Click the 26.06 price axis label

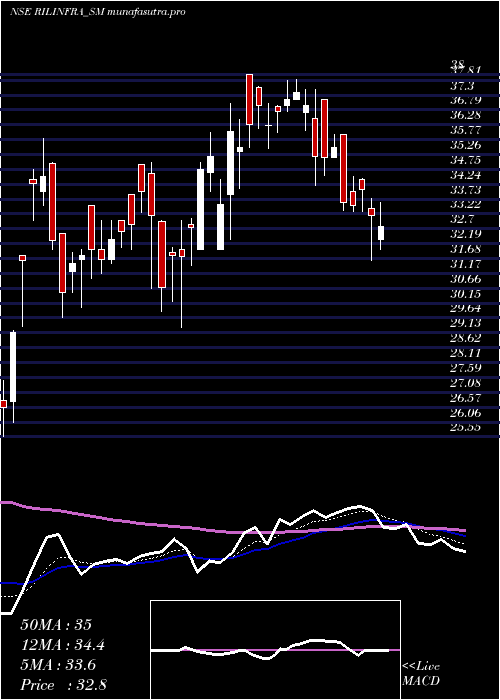click(x=465, y=412)
